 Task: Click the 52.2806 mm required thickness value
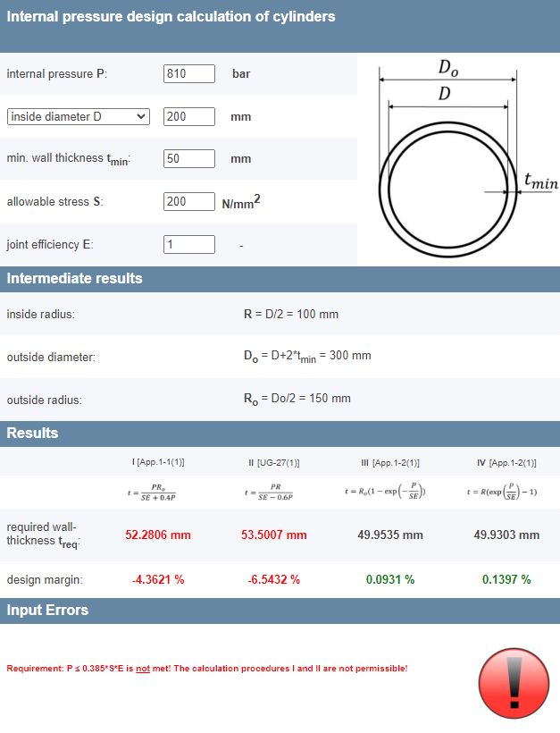158,535
